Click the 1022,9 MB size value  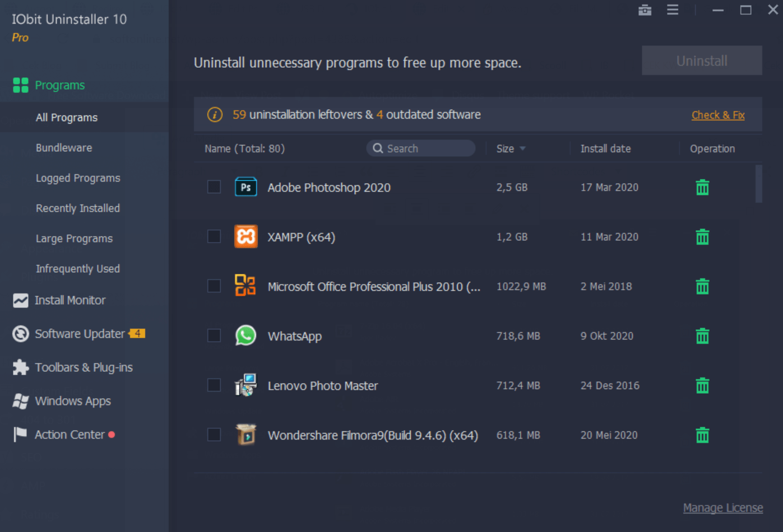click(x=521, y=286)
